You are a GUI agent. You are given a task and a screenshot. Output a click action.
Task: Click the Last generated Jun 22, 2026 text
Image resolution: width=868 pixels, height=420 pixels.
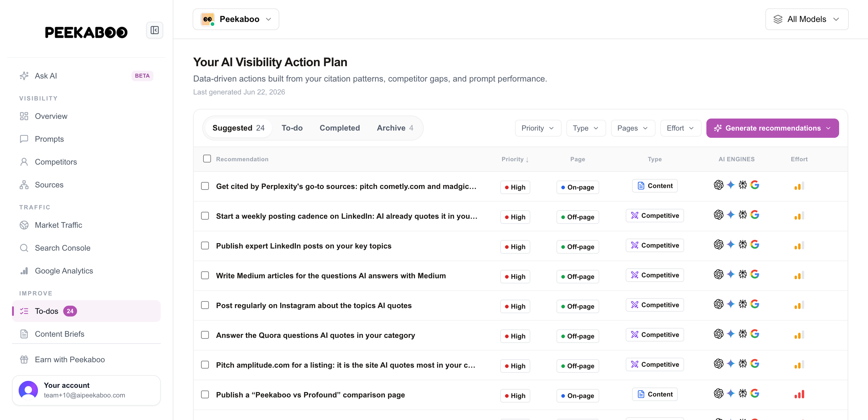tap(239, 92)
